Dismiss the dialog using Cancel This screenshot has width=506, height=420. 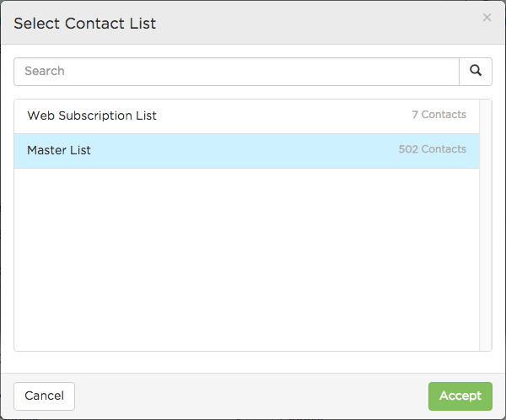pyautogui.click(x=44, y=396)
